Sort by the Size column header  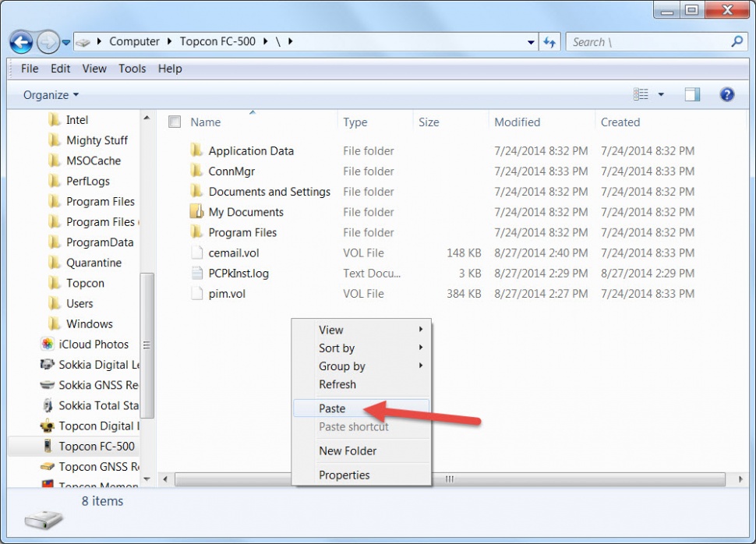pos(429,122)
